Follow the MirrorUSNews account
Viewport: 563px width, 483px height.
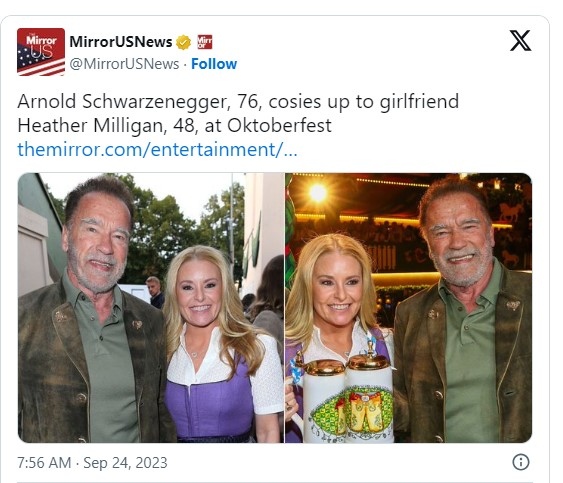[214, 64]
